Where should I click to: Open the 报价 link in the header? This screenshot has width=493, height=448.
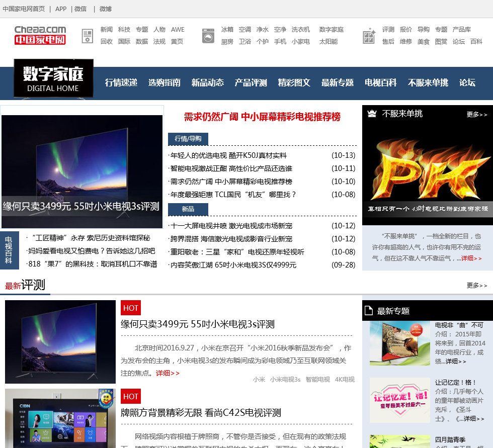click(406, 30)
